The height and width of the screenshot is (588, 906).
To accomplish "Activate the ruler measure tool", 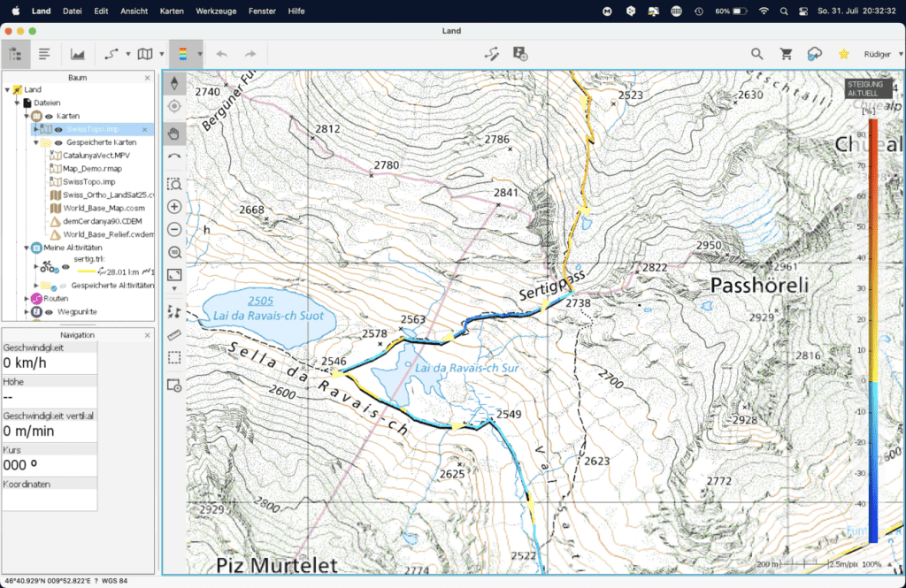I will click(x=174, y=335).
